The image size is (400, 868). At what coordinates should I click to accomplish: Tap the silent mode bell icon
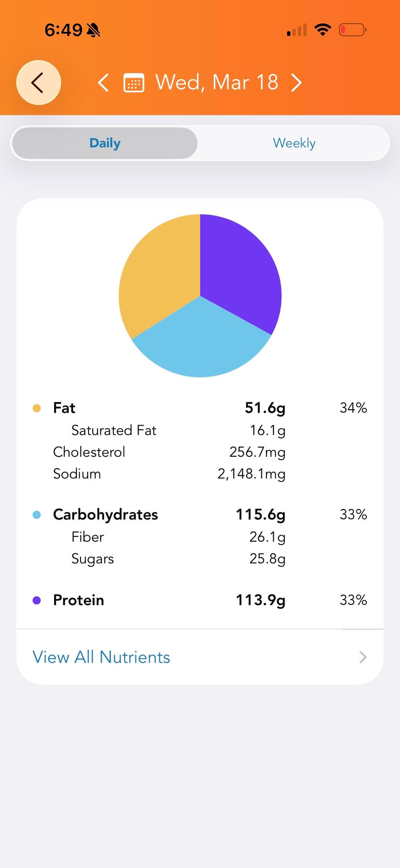tap(93, 30)
